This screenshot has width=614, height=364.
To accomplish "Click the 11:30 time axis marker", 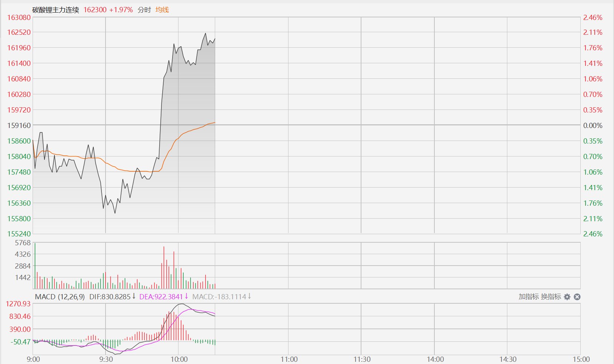I will [x=362, y=359].
